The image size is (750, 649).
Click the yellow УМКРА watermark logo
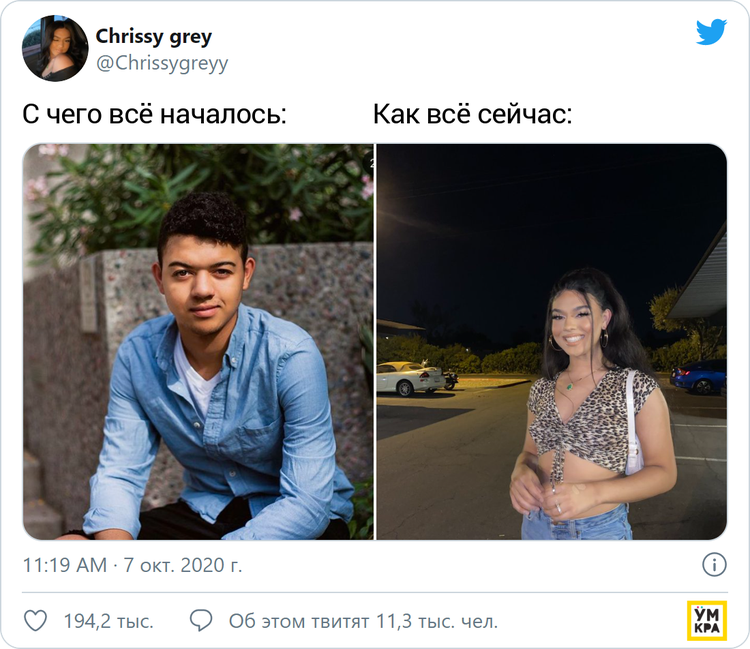pyautogui.click(x=707, y=620)
